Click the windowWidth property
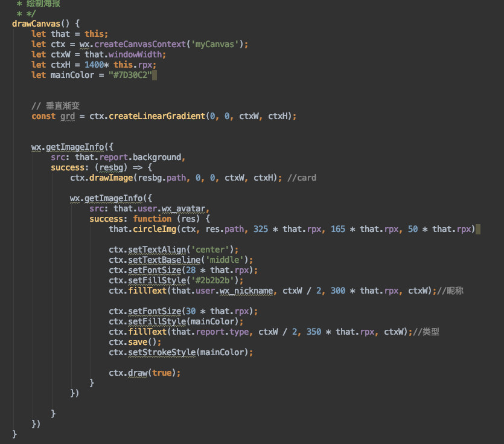Screen dimensions: 504x444 (135, 54)
